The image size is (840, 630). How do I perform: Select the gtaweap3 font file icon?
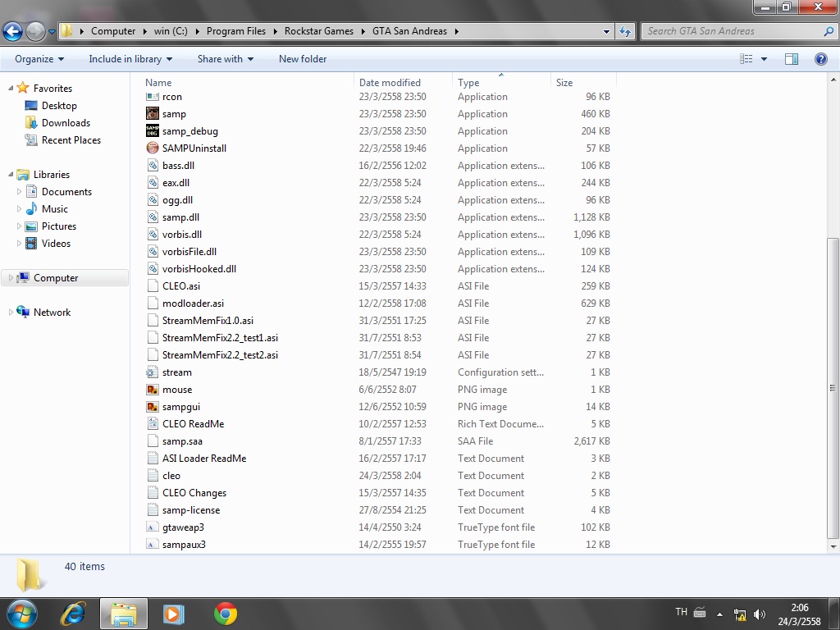152,527
